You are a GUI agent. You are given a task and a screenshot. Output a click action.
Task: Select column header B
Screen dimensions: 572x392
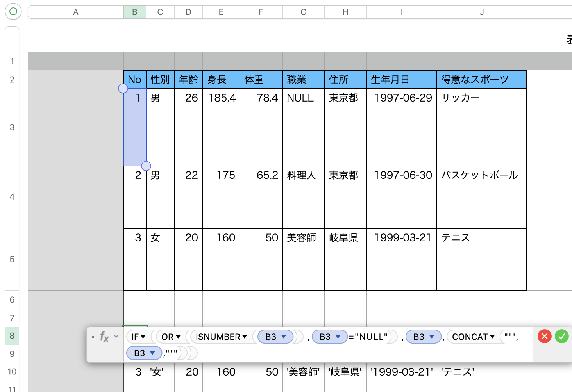[x=134, y=12]
